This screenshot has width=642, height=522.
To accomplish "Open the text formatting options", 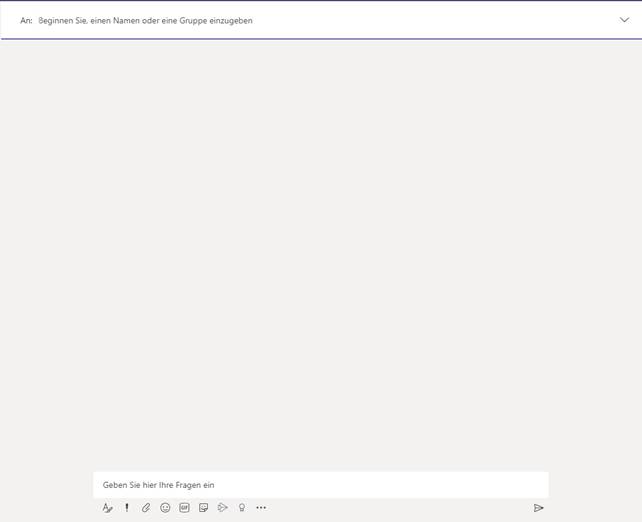I will (x=107, y=508).
